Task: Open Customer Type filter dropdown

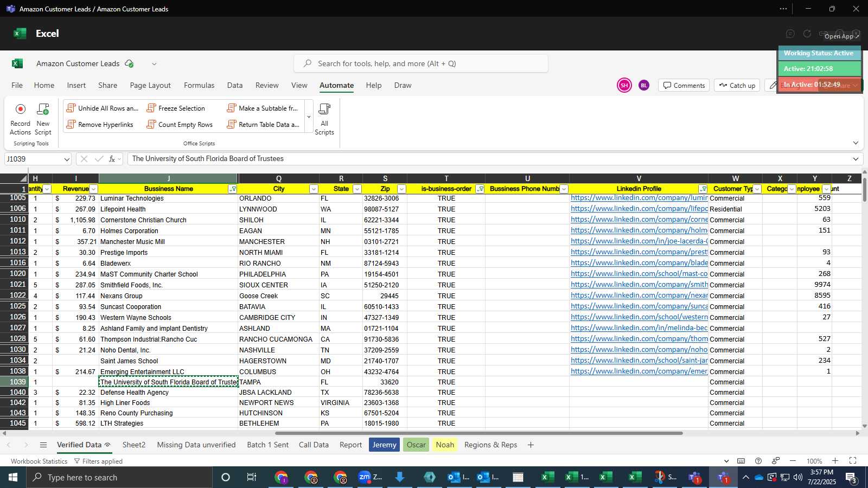Action: 757,189
